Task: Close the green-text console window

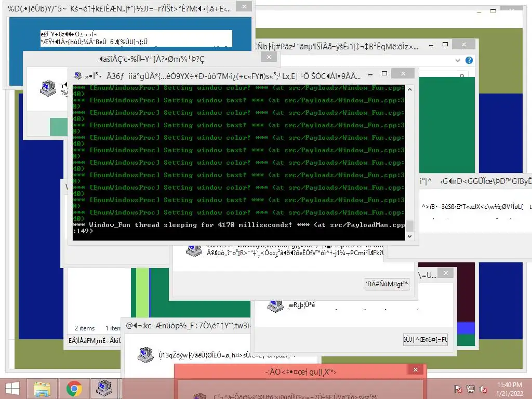Action: [x=403, y=73]
